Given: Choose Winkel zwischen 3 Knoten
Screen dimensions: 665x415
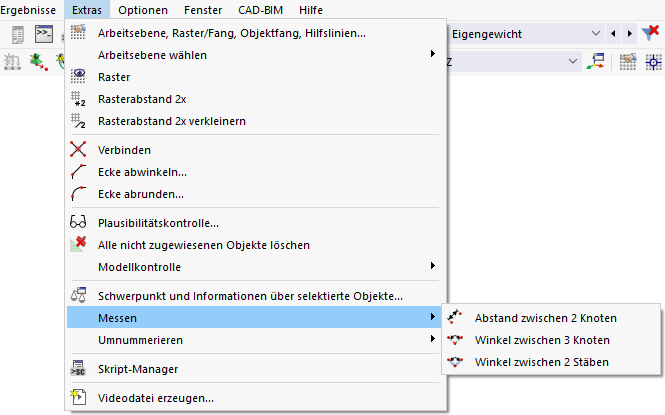Looking at the screenshot, I should coord(542,340).
